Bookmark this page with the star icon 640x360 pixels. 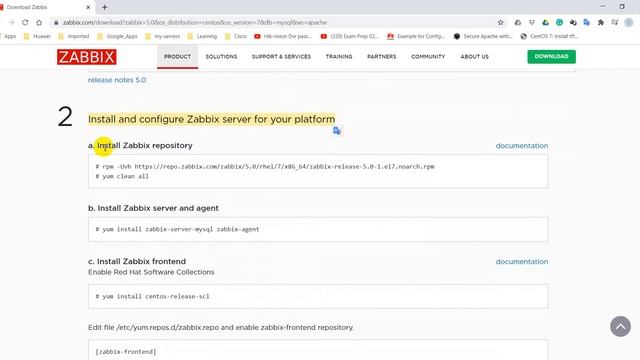coord(500,22)
